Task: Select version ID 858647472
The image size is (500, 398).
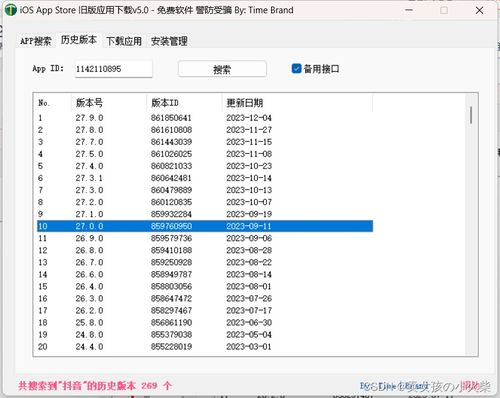Action: tap(171, 298)
